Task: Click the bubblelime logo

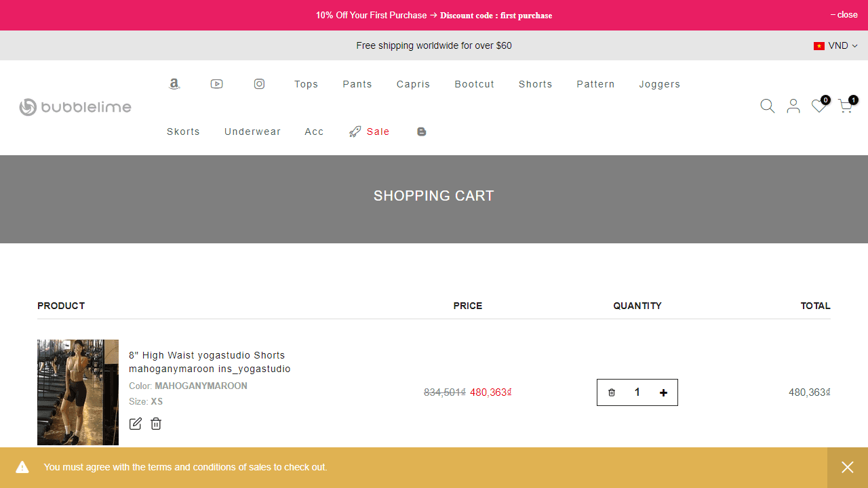Action: [75, 107]
